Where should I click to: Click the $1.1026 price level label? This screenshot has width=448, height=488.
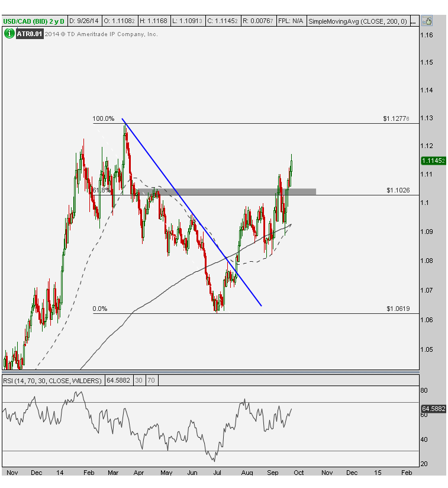pos(398,190)
